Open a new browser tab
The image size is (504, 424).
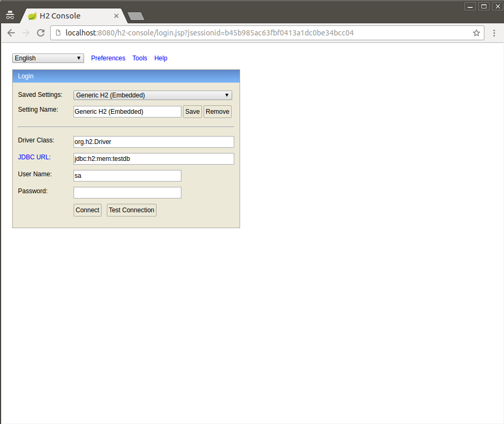[x=135, y=16]
